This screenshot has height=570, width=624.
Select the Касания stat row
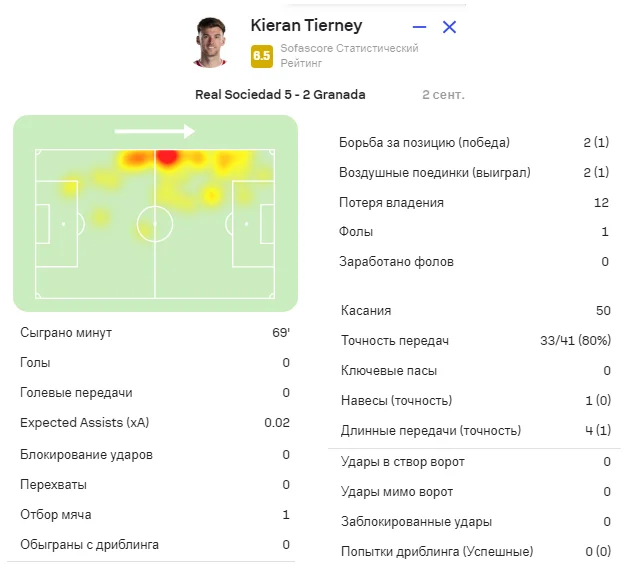coord(474,311)
